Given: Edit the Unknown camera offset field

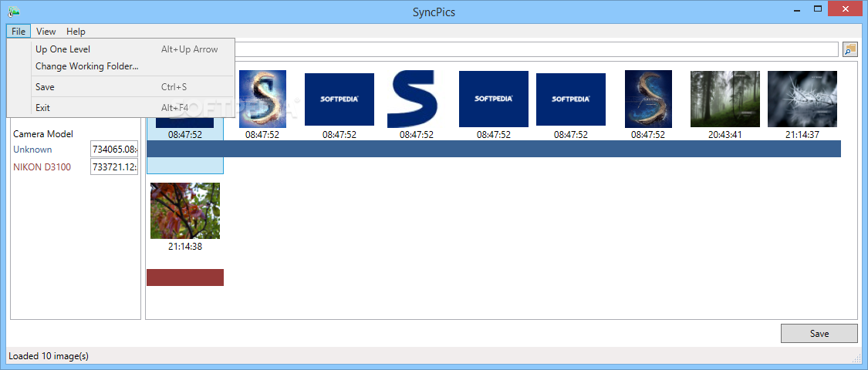Looking at the screenshot, I should pyautogui.click(x=114, y=150).
